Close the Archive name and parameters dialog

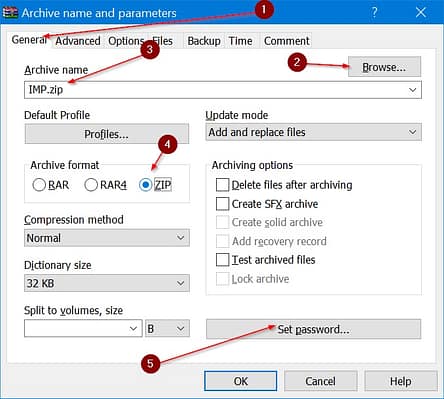[x=421, y=13]
